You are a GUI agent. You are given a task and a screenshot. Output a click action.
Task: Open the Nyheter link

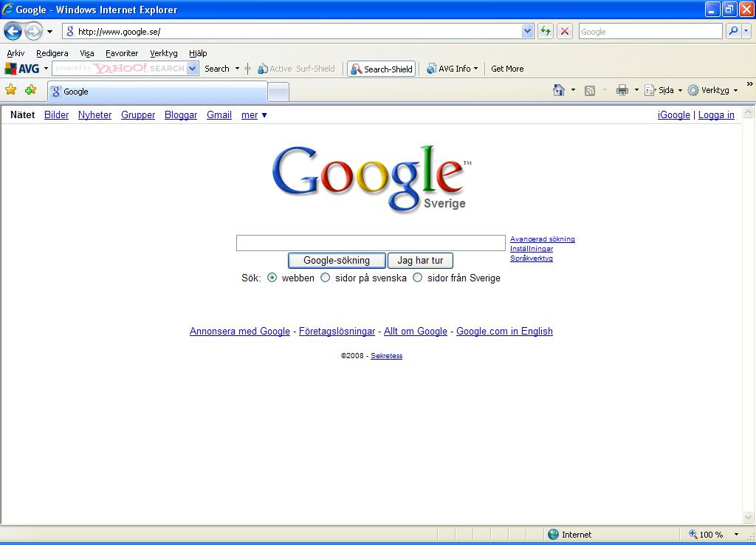95,114
